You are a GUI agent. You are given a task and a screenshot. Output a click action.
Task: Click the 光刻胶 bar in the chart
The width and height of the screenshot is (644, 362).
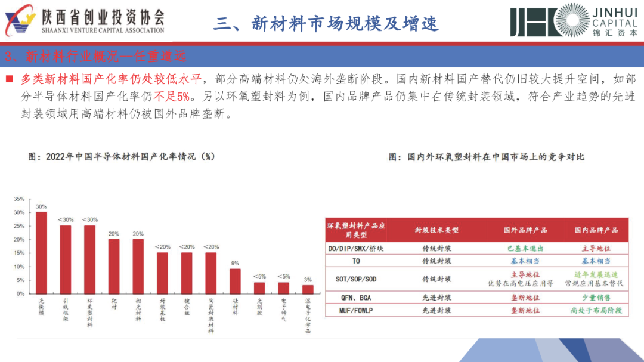point(259,288)
